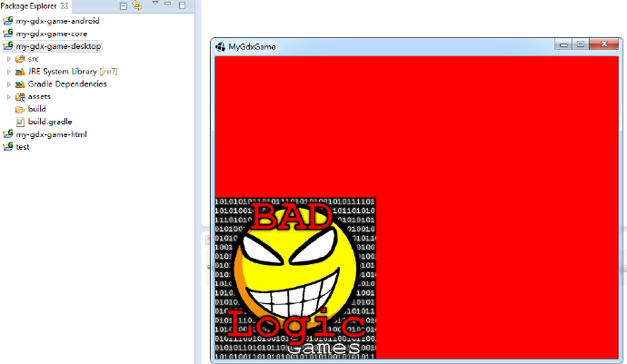Select the build folder label
The width and height of the screenshot is (627, 364).
(x=36, y=109)
